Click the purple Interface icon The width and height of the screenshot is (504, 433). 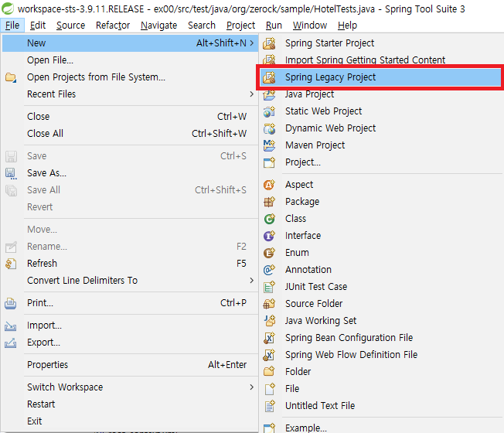(269, 236)
